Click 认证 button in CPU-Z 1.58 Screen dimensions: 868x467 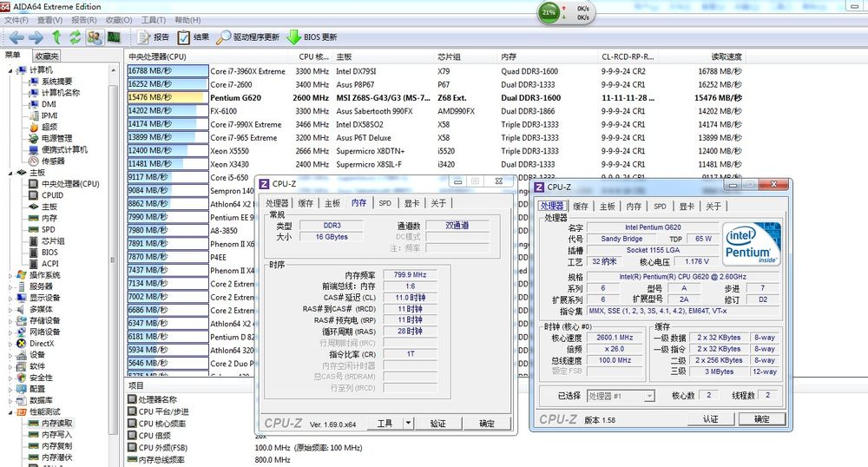pos(711,419)
